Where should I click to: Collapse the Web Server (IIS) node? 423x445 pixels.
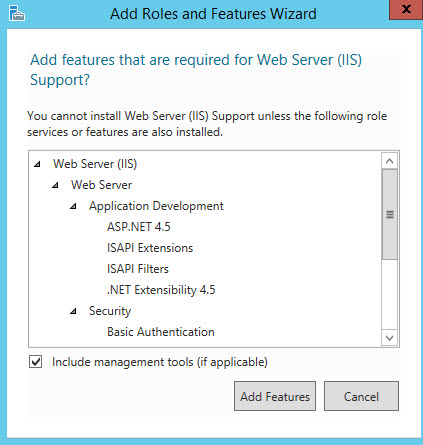click(37, 164)
